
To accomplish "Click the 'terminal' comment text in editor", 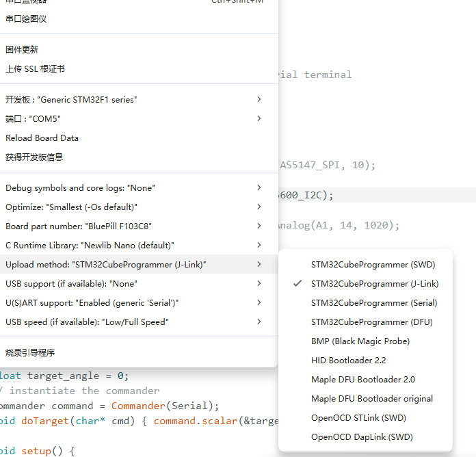I will [x=328, y=75].
